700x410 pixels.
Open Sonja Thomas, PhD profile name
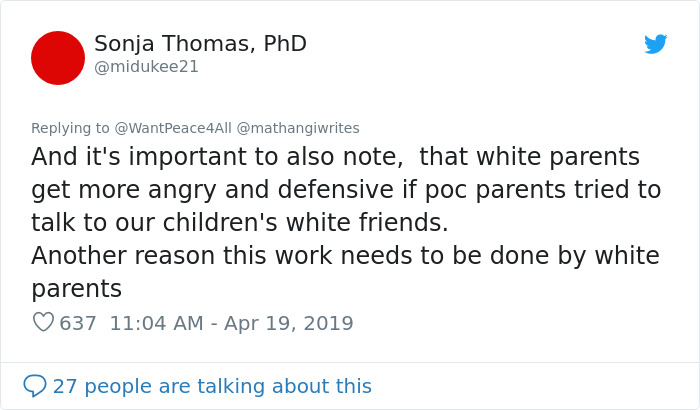point(200,44)
